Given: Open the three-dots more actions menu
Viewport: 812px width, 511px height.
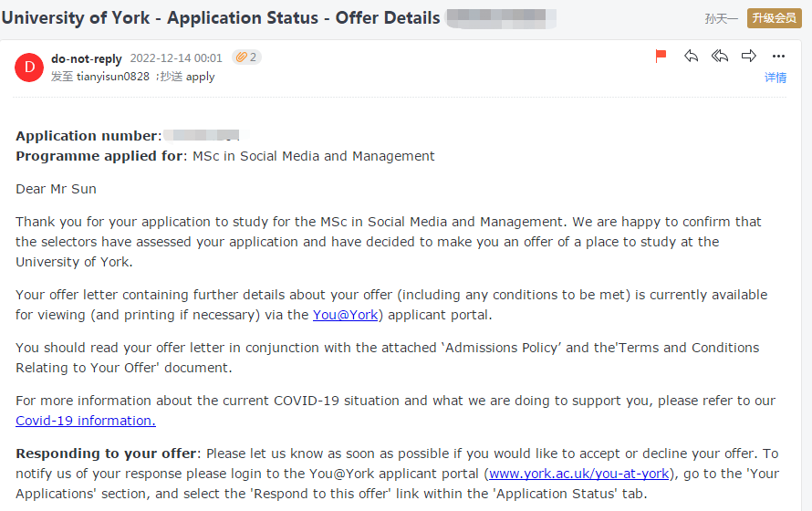Looking at the screenshot, I should point(778,57).
